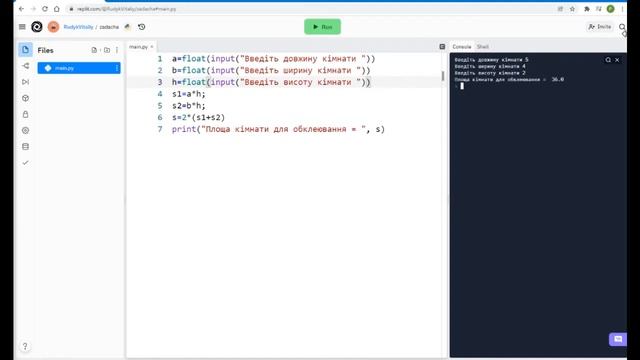The width and height of the screenshot is (640, 360).
Task: Click code line s2=b*h;
Action: tap(189, 106)
